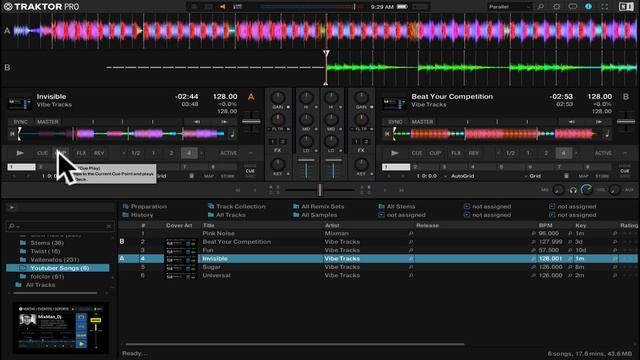Play Deck B
The width and height of the screenshot is (640, 360).
pos(394,153)
